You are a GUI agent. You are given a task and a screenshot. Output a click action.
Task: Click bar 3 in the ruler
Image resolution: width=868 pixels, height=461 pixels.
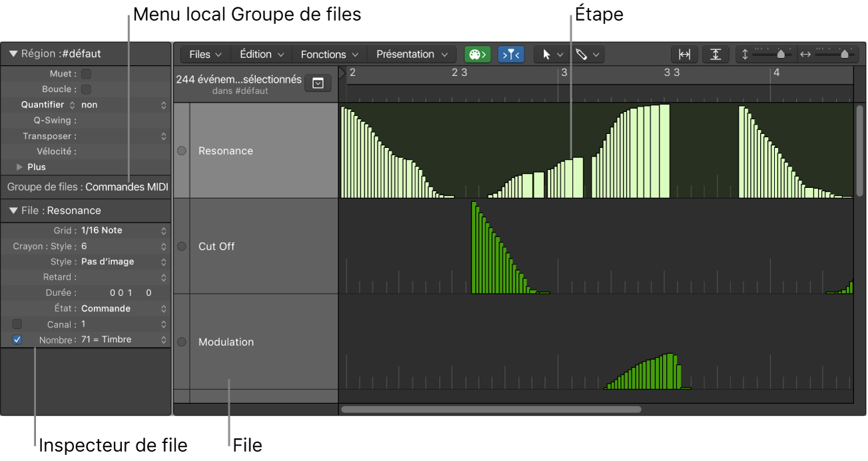tap(564, 73)
